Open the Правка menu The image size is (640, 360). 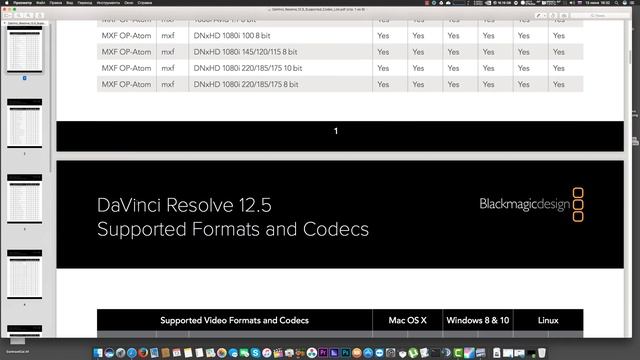pos(56,2)
